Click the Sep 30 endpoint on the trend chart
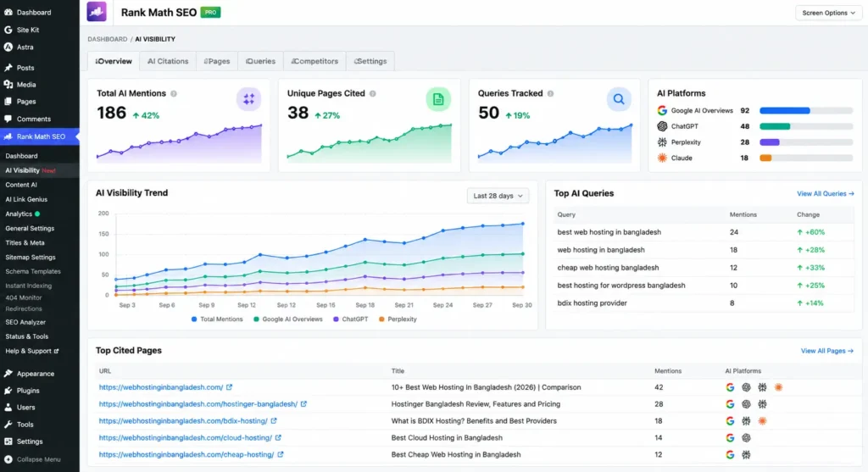This screenshot has width=868, height=472. coord(522,224)
